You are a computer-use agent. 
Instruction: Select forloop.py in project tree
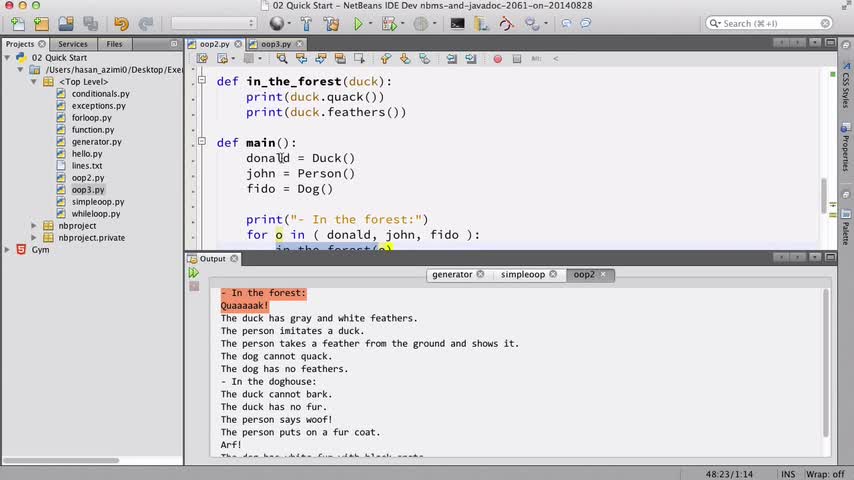tap(92, 118)
